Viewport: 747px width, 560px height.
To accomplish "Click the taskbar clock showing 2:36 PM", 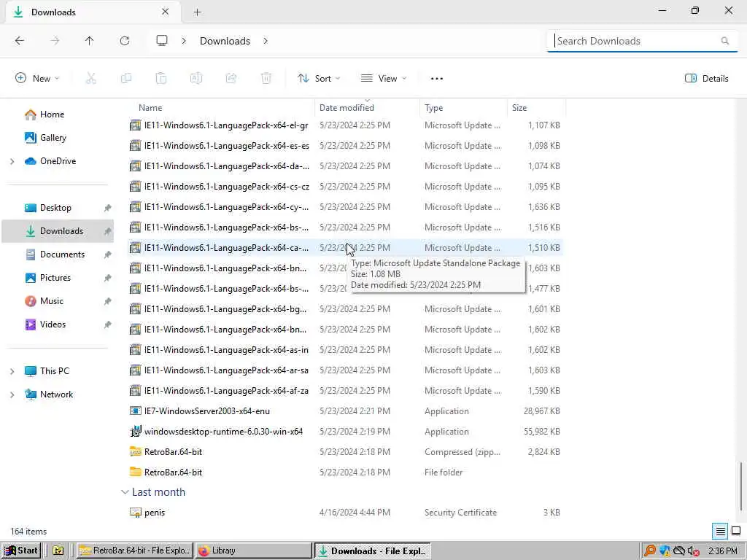I will click(x=722, y=551).
